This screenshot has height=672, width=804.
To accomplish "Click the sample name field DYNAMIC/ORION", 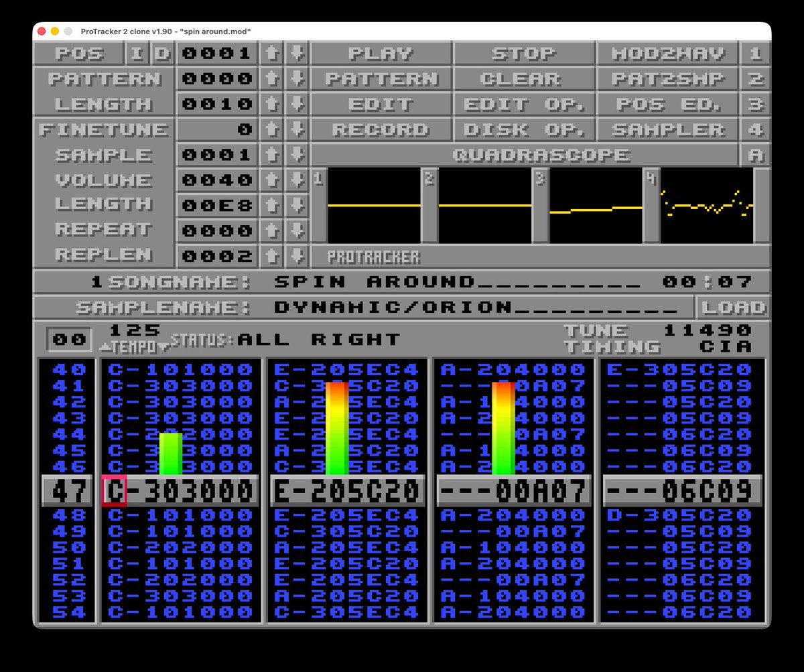I will coord(476,308).
